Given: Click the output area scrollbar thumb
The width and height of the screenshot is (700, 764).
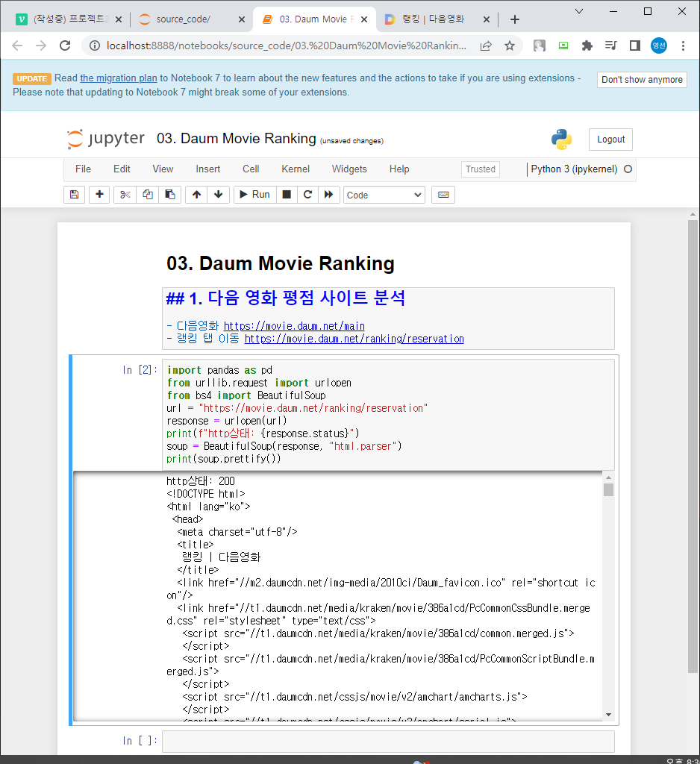Looking at the screenshot, I should (x=608, y=489).
